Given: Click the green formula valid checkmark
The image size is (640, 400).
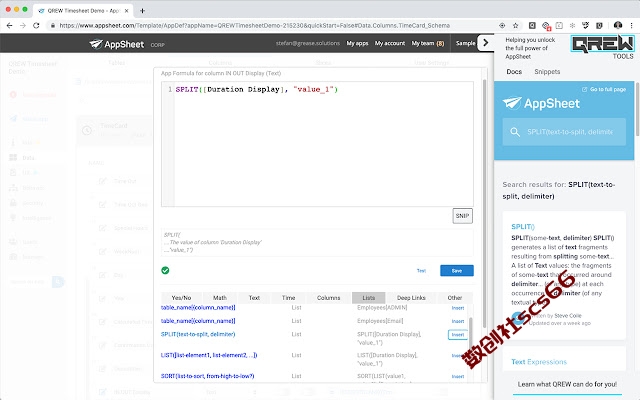Looking at the screenshot, I should [x=165, y=270].
